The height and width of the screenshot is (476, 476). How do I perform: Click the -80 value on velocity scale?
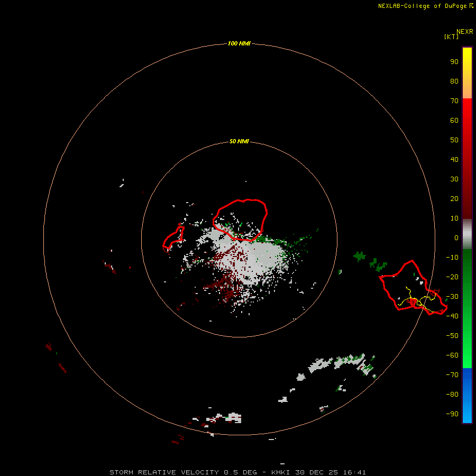[x=452, y=395]
